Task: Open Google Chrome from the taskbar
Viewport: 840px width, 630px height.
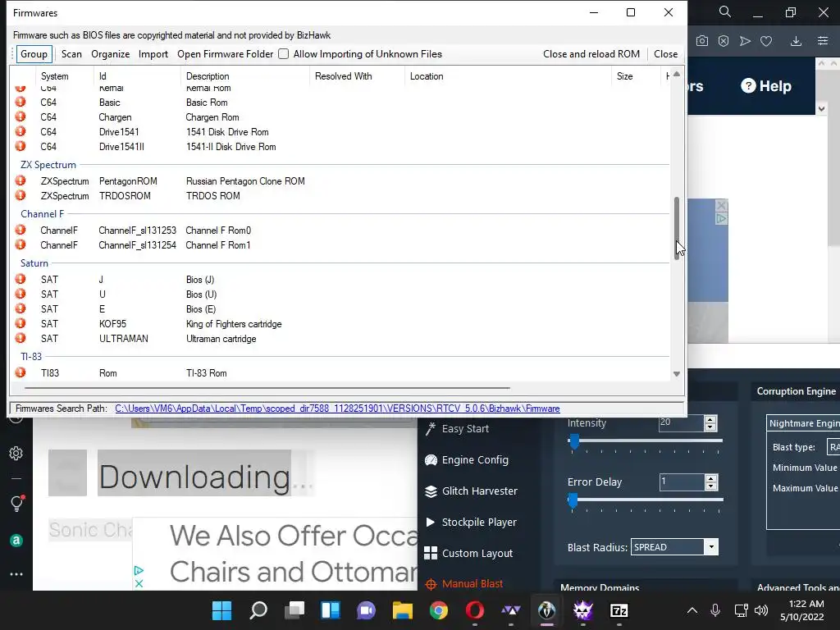Action: point(439,610)
